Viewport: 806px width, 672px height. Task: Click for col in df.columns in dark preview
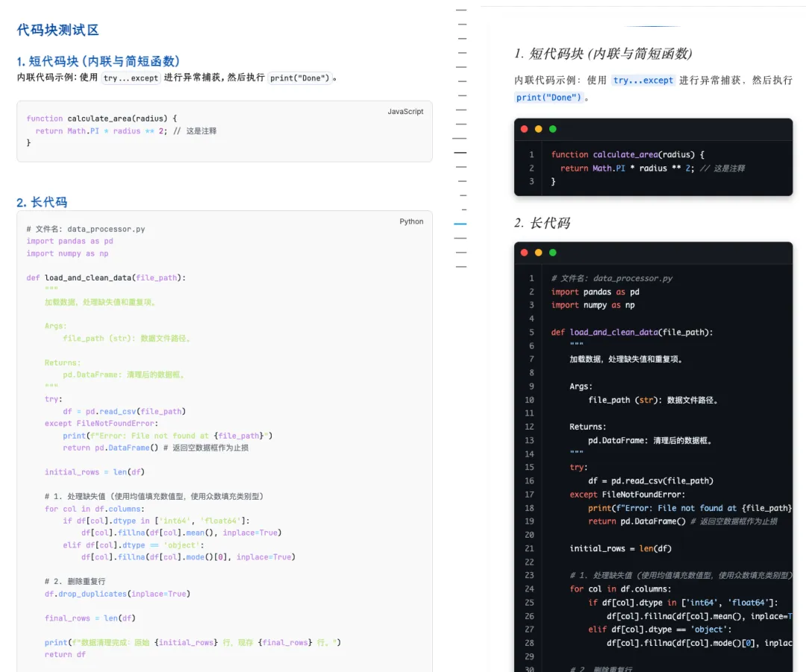coord(620,589)
